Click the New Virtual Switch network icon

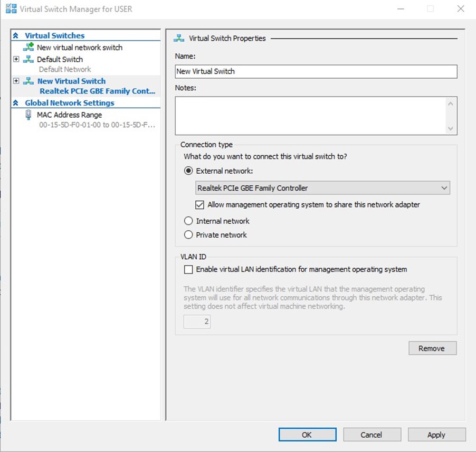pos(28,81)
